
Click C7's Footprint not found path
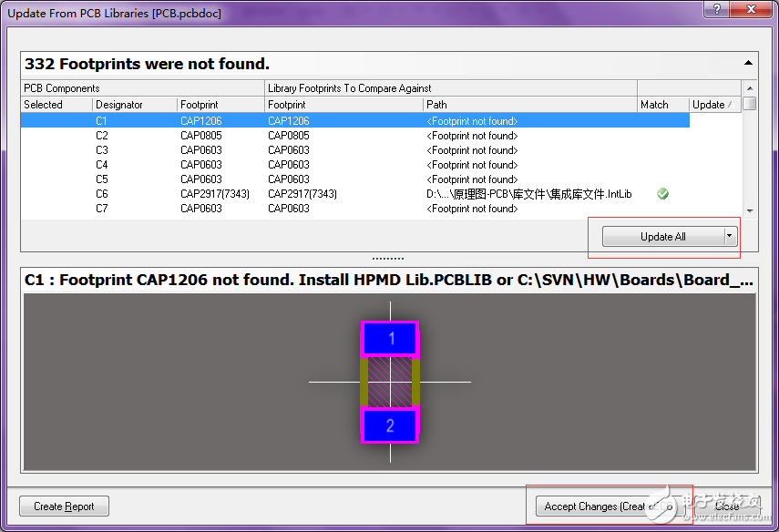tap(472, 208)
